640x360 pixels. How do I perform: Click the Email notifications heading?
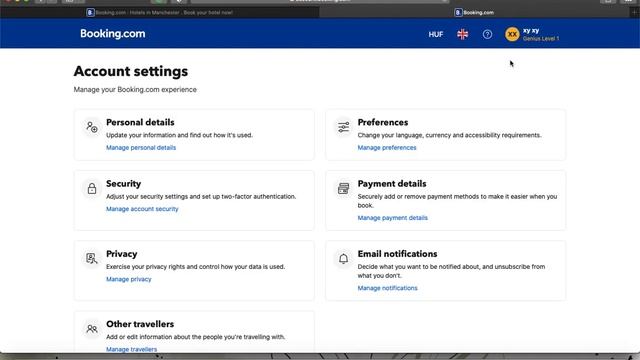pos(397,254)
